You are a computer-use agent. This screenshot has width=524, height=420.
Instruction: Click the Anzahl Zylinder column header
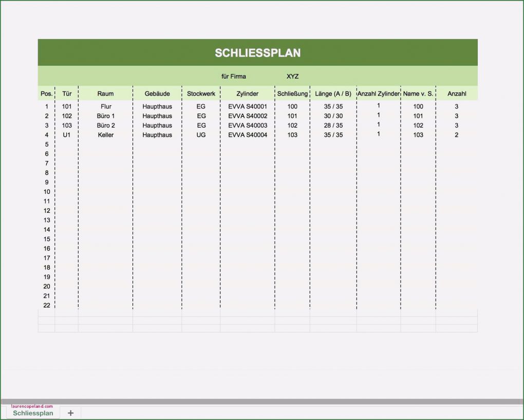pos(379,94)
